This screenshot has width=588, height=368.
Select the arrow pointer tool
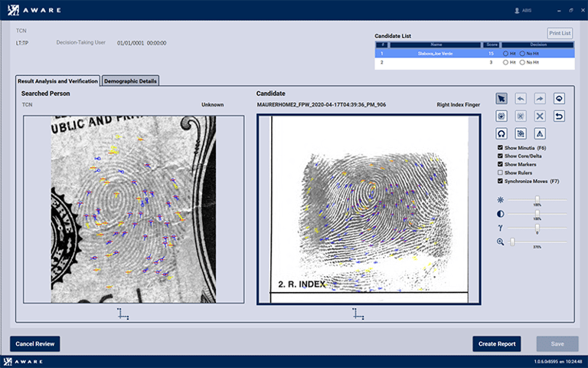(501, 98)
